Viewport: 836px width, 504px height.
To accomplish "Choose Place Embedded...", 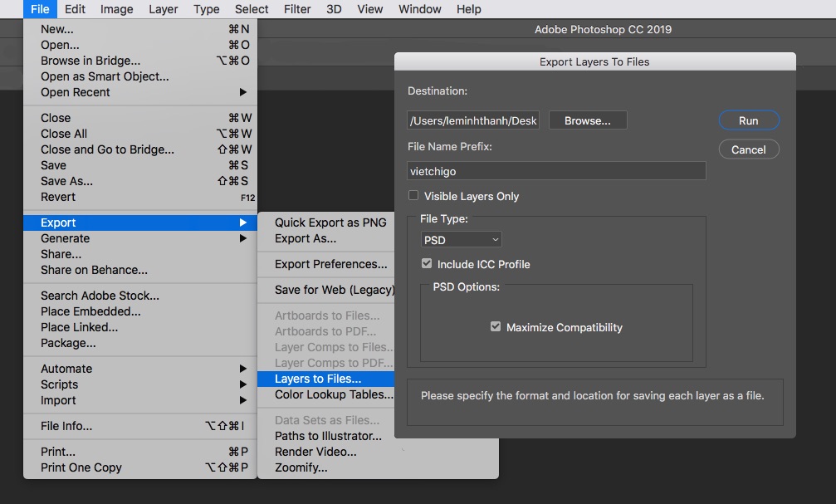I will (140, 311).
